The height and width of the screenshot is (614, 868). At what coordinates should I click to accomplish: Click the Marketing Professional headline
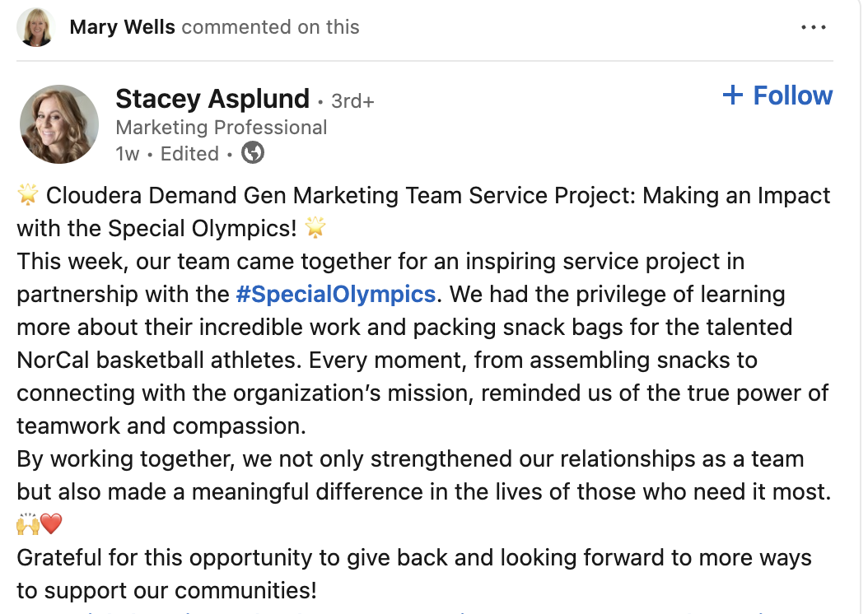click(222, 128)
